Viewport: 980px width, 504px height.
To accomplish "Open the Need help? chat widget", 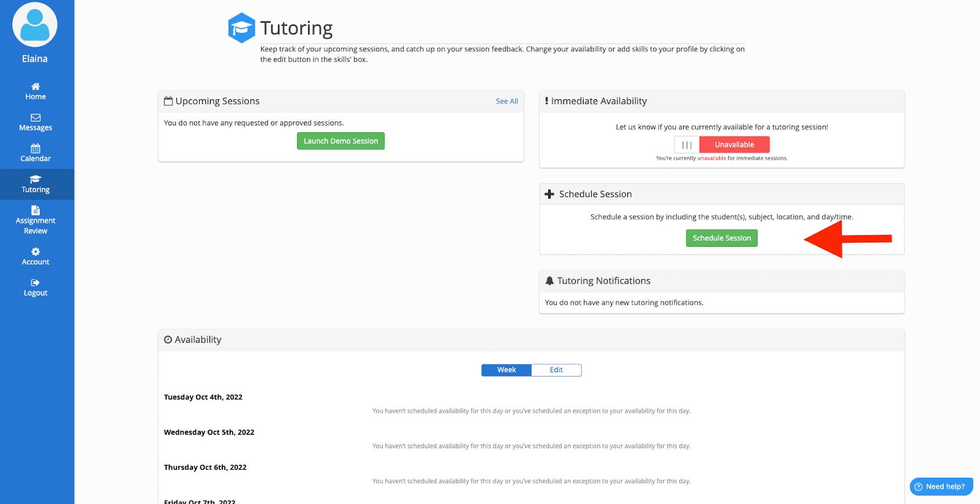I will pos(941,487).
